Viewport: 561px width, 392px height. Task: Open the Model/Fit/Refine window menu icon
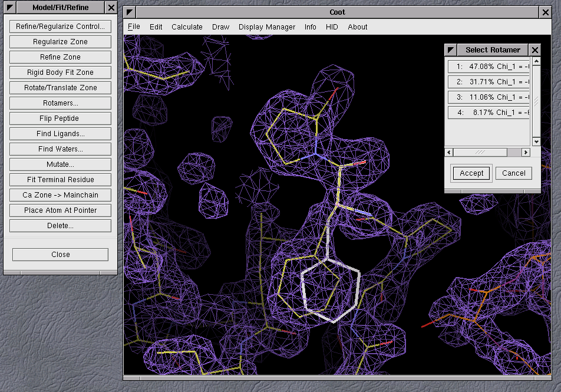point(9,8)
